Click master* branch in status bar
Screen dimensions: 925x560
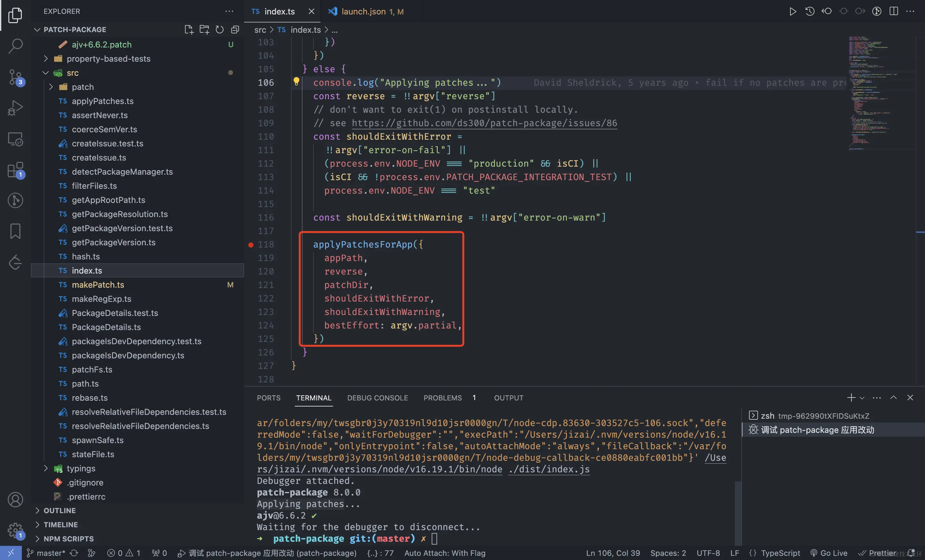pos(45,553)
